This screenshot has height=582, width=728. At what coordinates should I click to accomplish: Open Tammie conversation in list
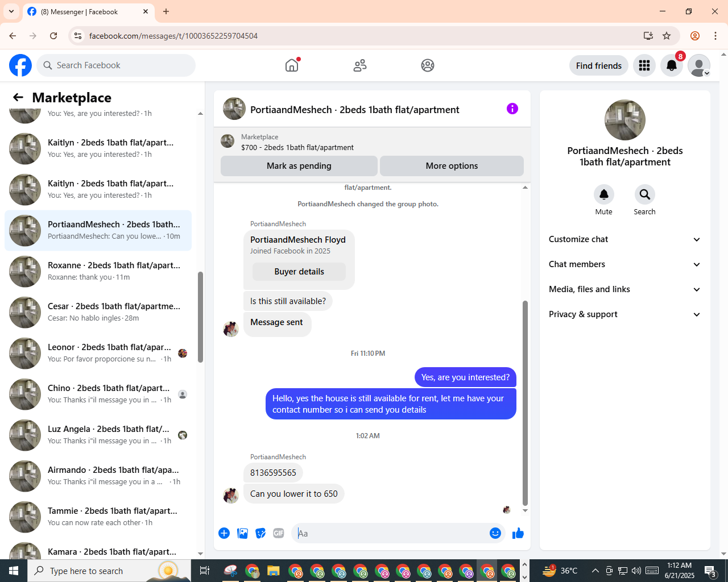click(x=98, y=517)
